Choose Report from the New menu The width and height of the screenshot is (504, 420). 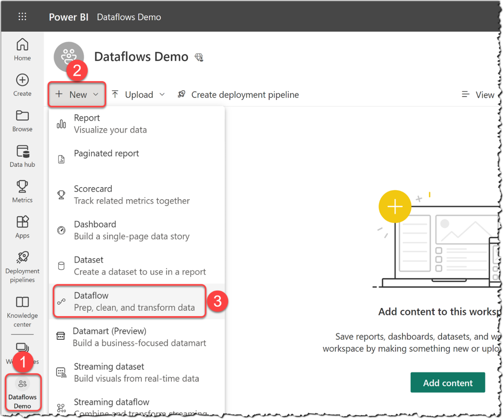click(137, 124)
